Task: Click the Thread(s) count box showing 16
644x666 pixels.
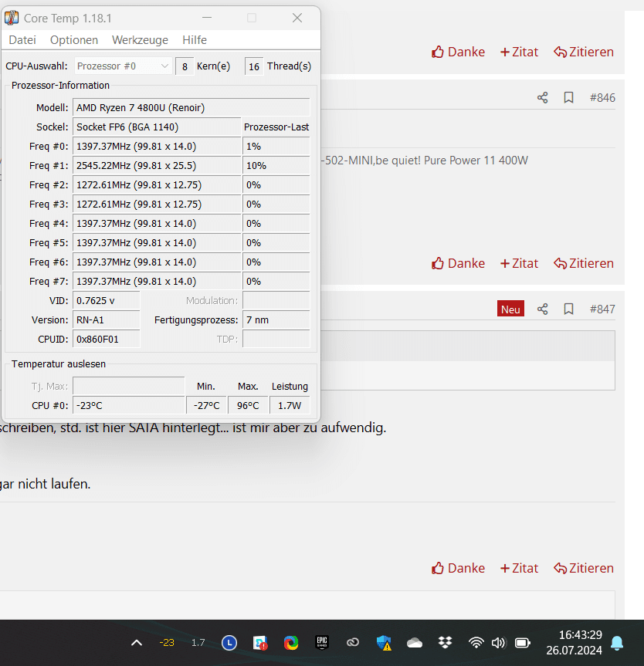Action: click(254, 66)
